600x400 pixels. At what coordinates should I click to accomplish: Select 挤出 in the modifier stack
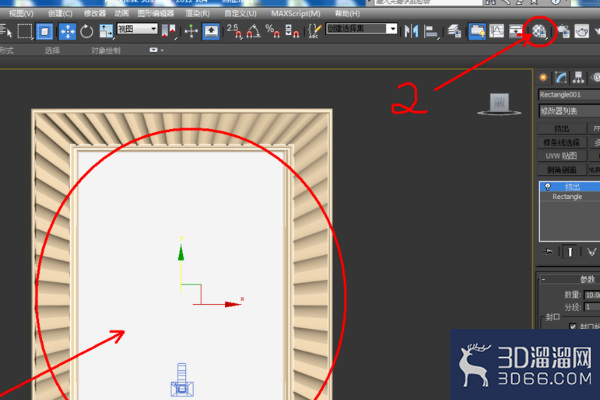(x=572, y=187)
